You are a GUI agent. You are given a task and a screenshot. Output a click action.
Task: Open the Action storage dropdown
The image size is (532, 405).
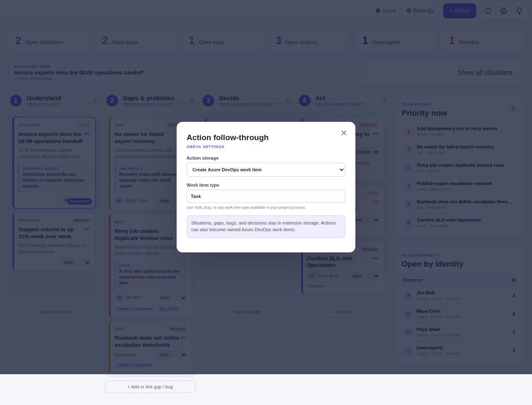(x=266, y=170)
